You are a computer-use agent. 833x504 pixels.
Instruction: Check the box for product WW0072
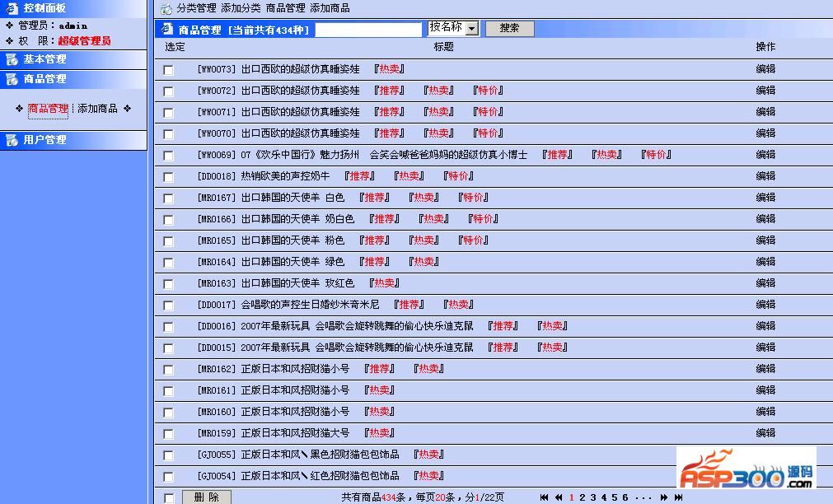click(x=168, y=91)
